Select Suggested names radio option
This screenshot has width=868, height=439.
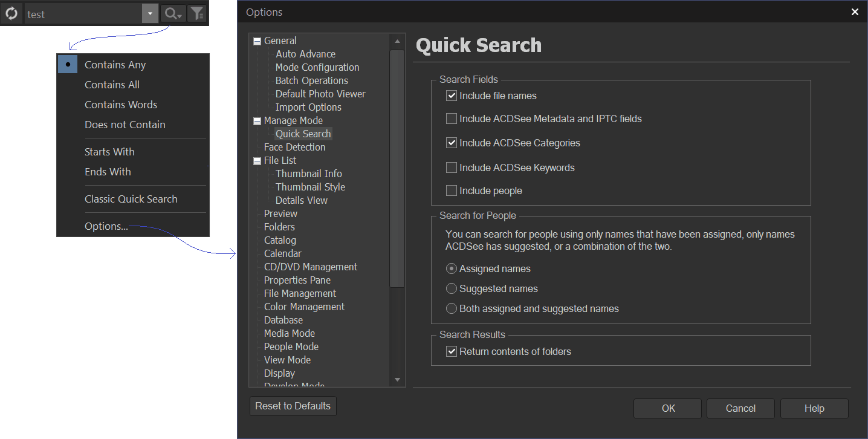[452, 288]
